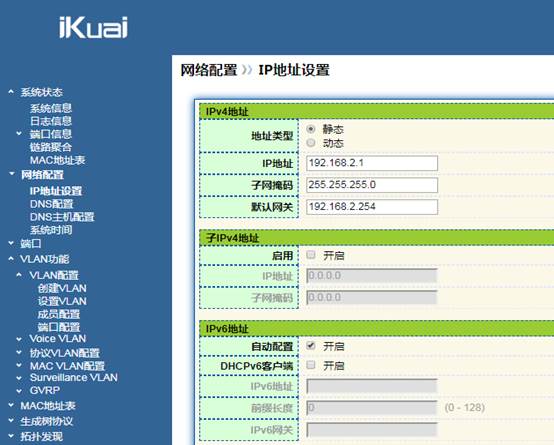
Task: Click the IPv4地址 section header
Action: coord(377,111)
